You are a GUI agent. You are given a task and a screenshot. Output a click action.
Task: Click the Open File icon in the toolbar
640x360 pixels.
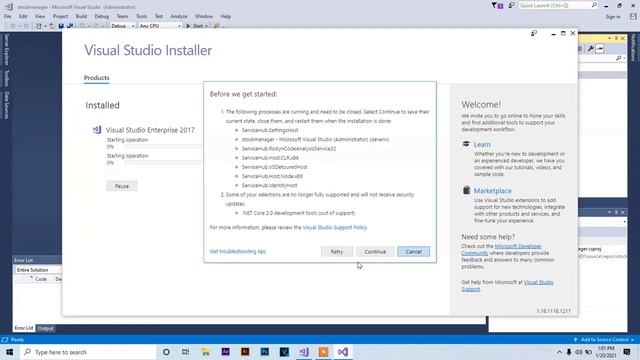point(52,26)
